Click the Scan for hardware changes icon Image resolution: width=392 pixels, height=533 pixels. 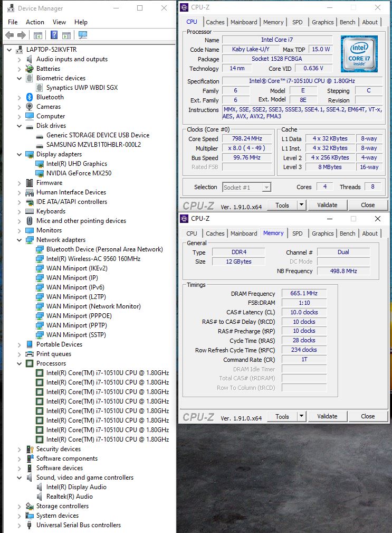tap(82, 35)
